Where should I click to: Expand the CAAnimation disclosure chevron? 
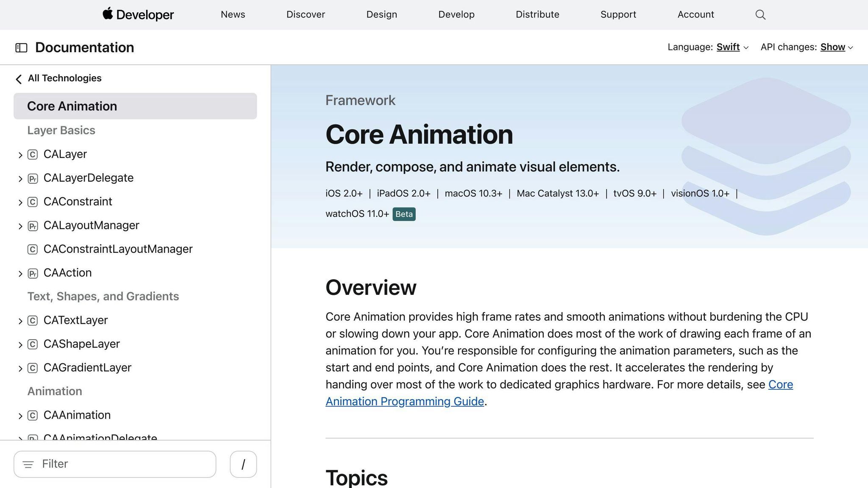tap(20, 416)
